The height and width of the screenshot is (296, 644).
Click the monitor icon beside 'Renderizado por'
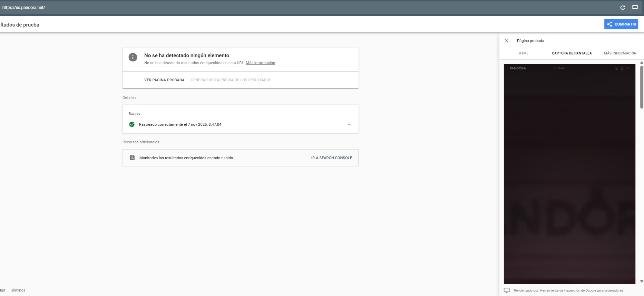coord(507,290)
